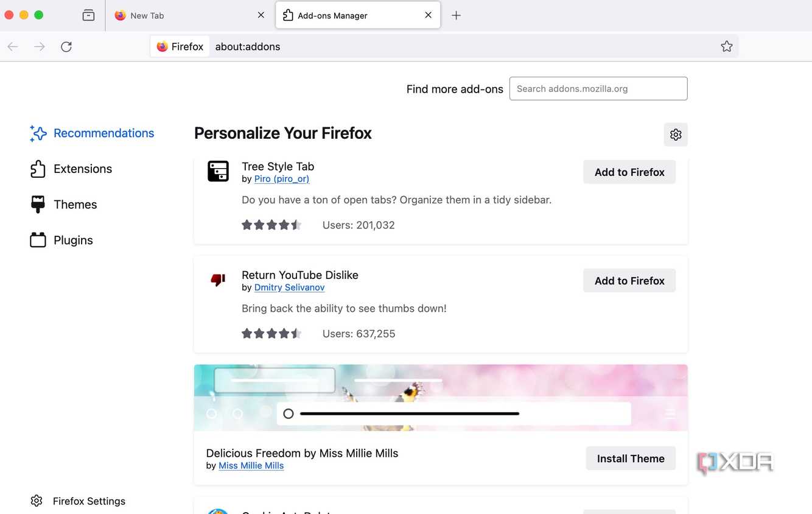Click the 'Users: 201,032' text

click(x=359, y=225)
